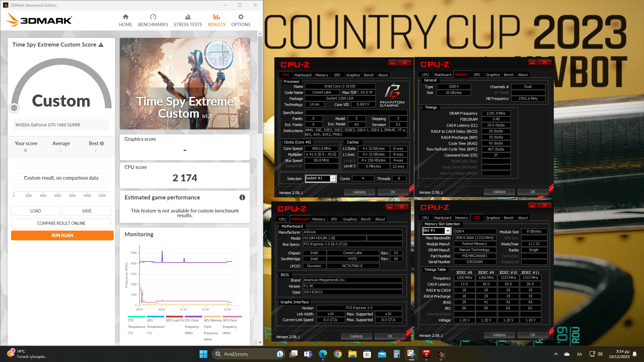644x362 pixels.
Task: Click H510M-HDV/M.2 SE model field
Action: [334, 238]
